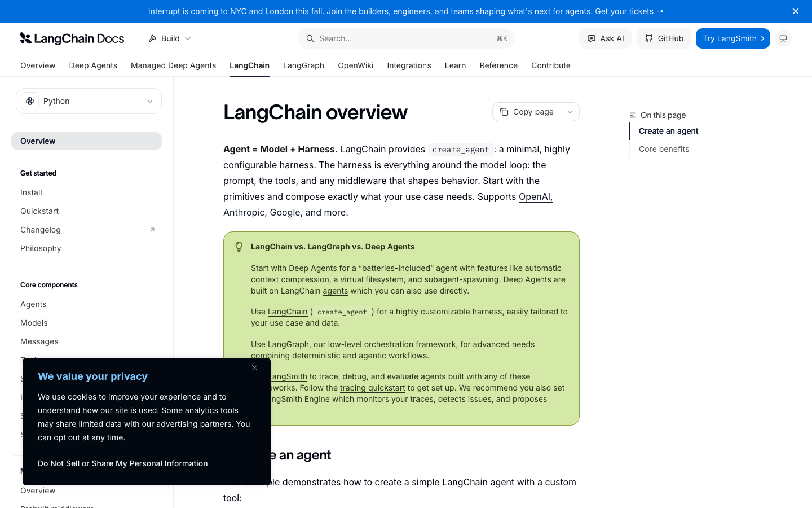
Task: Click the Ask AI chat bubble icon
Action: coord(592,38)
